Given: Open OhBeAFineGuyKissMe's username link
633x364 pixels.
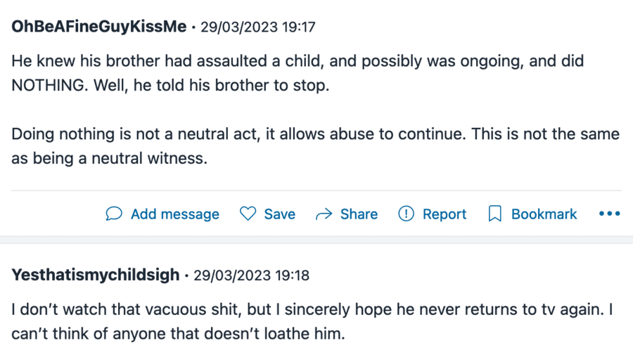Looking at the screenshot, I should click(x=99, y=27).
